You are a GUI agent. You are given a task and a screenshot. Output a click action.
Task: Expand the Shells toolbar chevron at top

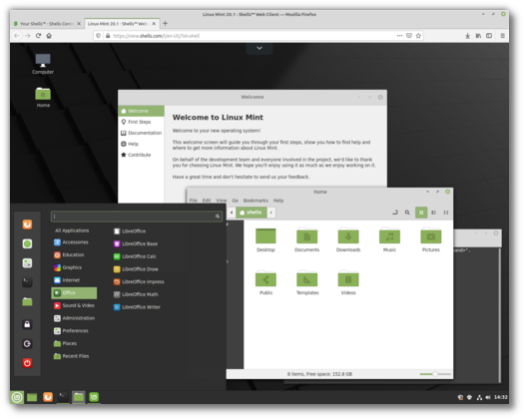(260, 48)
